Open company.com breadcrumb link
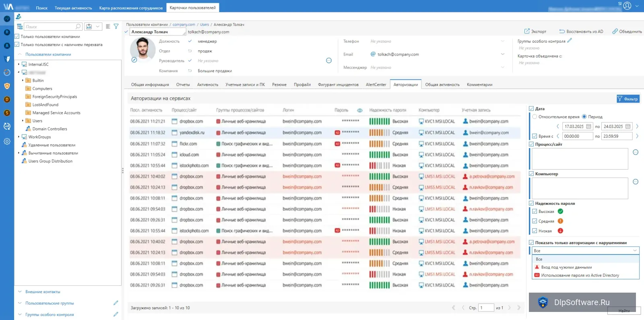Viewport: 644px width, 320px height. [x=184, y=25]
